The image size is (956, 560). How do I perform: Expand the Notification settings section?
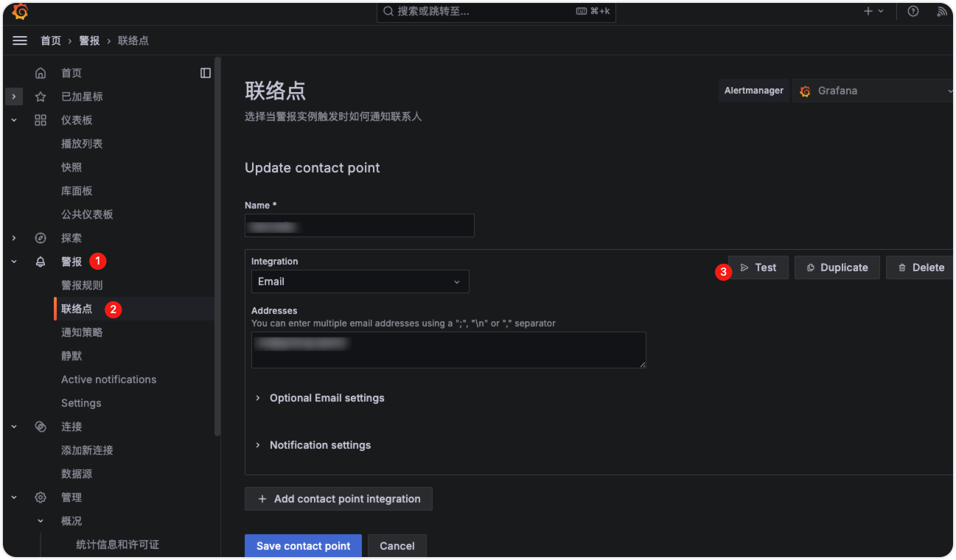pos(258,445)
